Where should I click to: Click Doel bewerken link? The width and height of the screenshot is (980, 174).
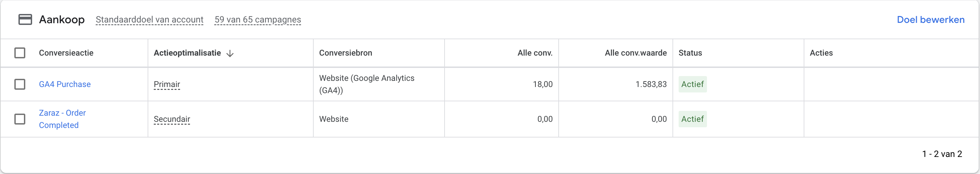(x=930, y=20)
